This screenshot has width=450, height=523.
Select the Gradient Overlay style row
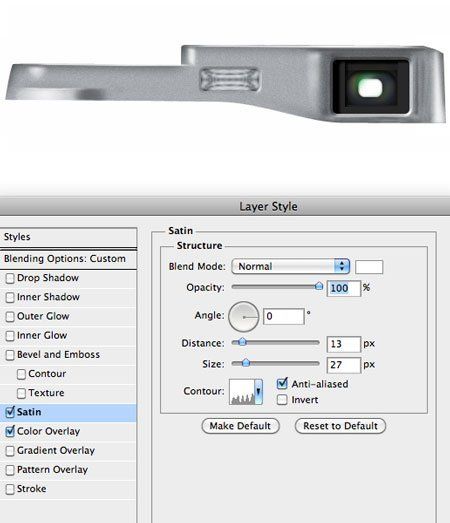(x=68, y=451)
